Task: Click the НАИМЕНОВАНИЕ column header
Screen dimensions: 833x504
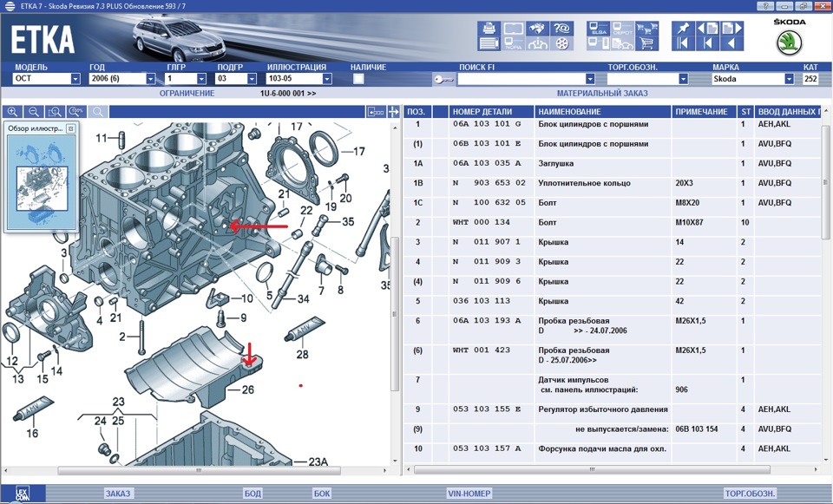Action: click(x=603, y=112)
